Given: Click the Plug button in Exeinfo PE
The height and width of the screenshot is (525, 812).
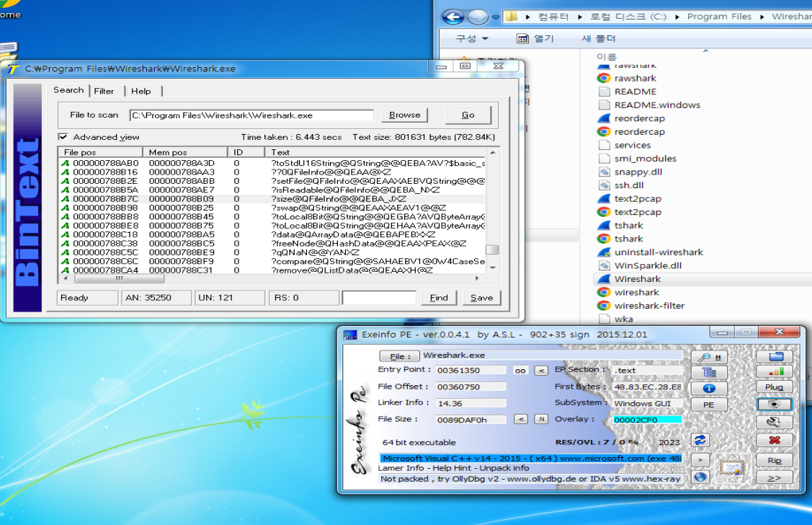Looking at the screenshot, I should pos(775,387).
